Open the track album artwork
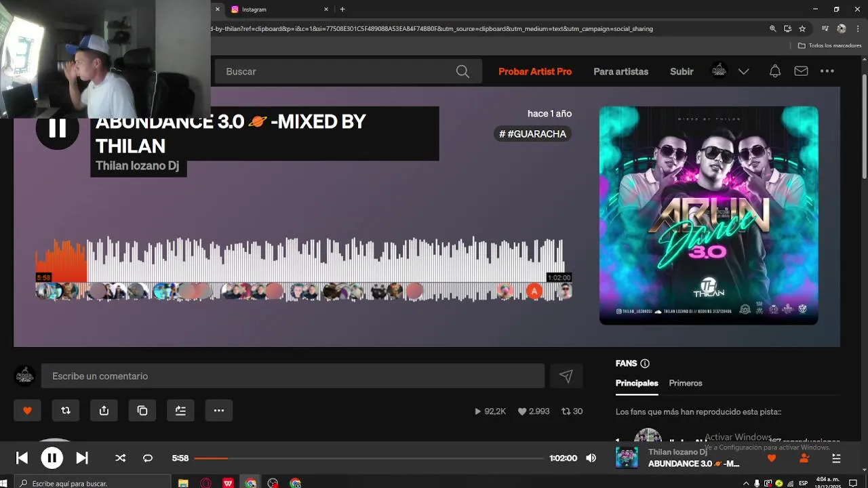This screenshot has height=488, width=868. (709, 216)
